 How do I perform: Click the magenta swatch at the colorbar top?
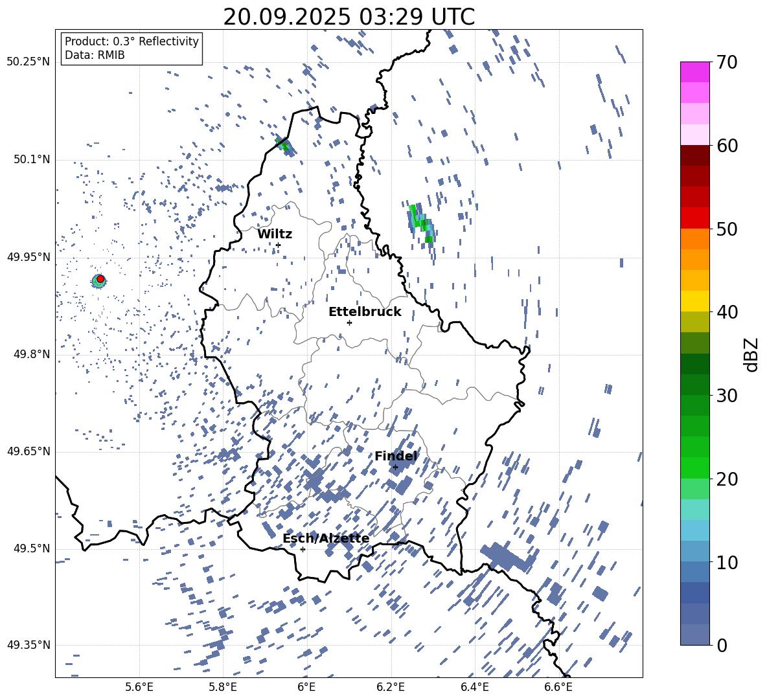[x=694, y=72]
